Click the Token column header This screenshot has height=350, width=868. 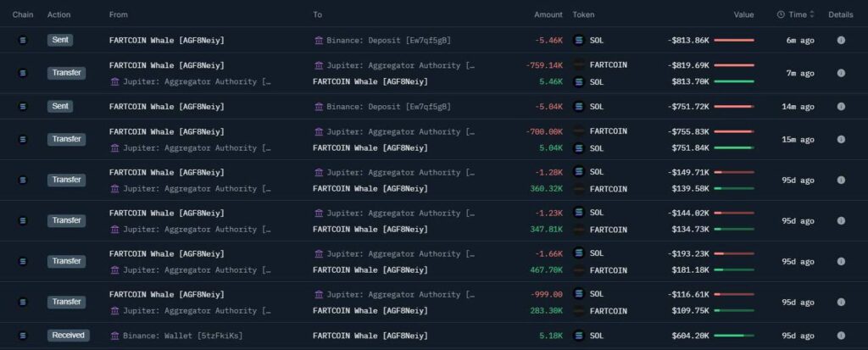tap(583, 14)
